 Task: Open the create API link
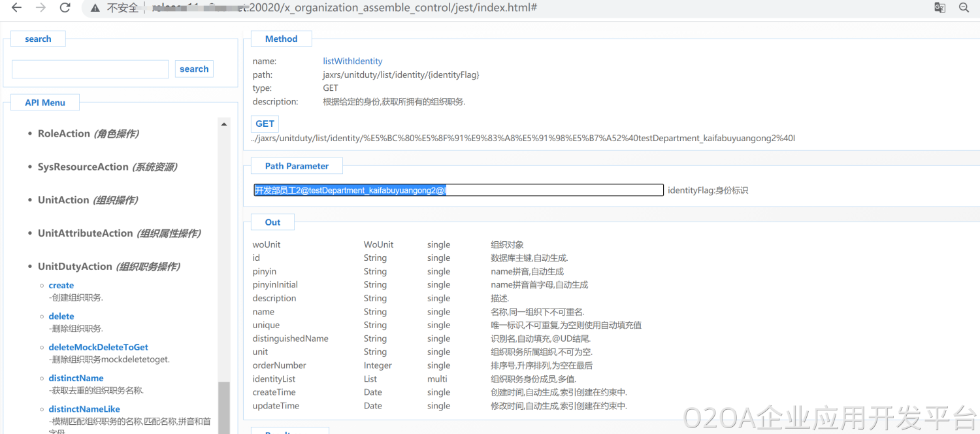(x=61, y=286)
